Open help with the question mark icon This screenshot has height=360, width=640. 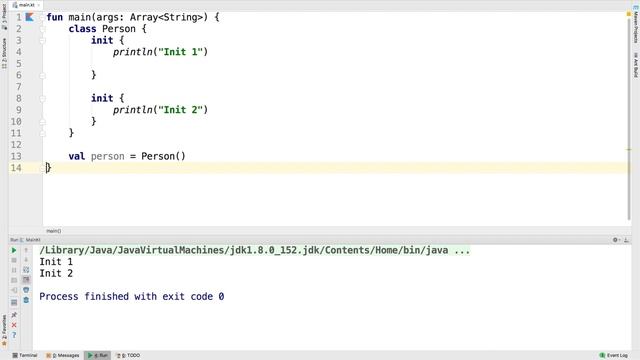pos(14,335)
